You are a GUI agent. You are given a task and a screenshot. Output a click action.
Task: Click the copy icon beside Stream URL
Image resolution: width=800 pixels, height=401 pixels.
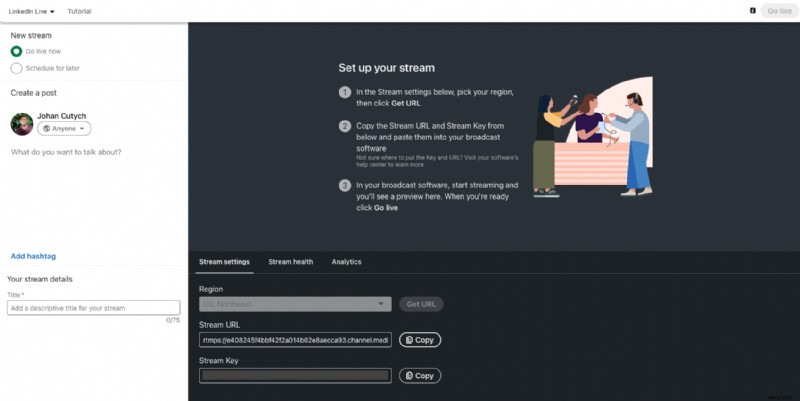(x=409, y=340)
